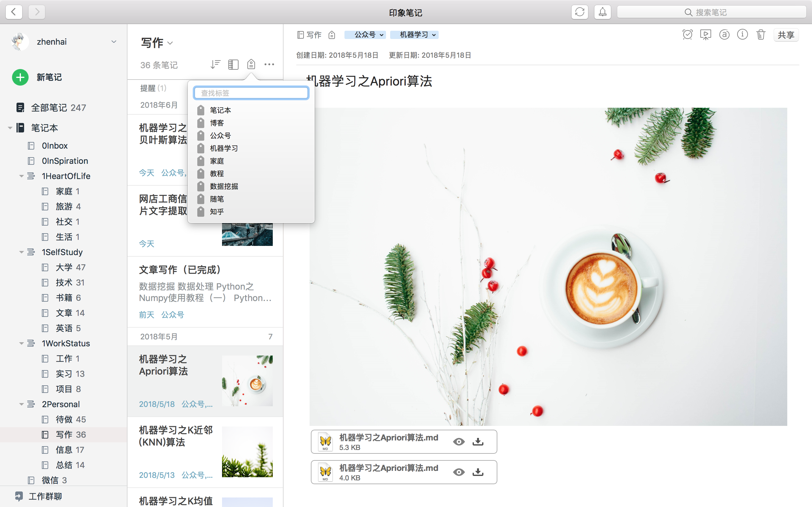Click the sync refresh icon
812x507 pixels.
[580, 12]
